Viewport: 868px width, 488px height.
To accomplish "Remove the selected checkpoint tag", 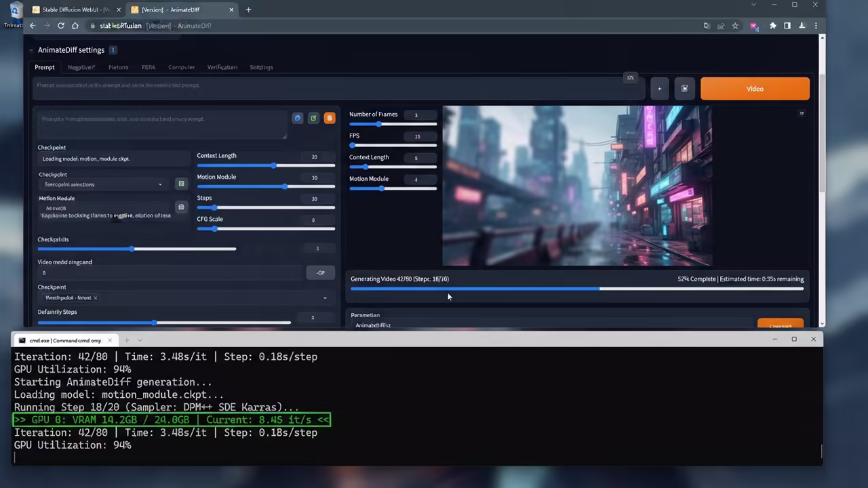I will pos(95,298).
